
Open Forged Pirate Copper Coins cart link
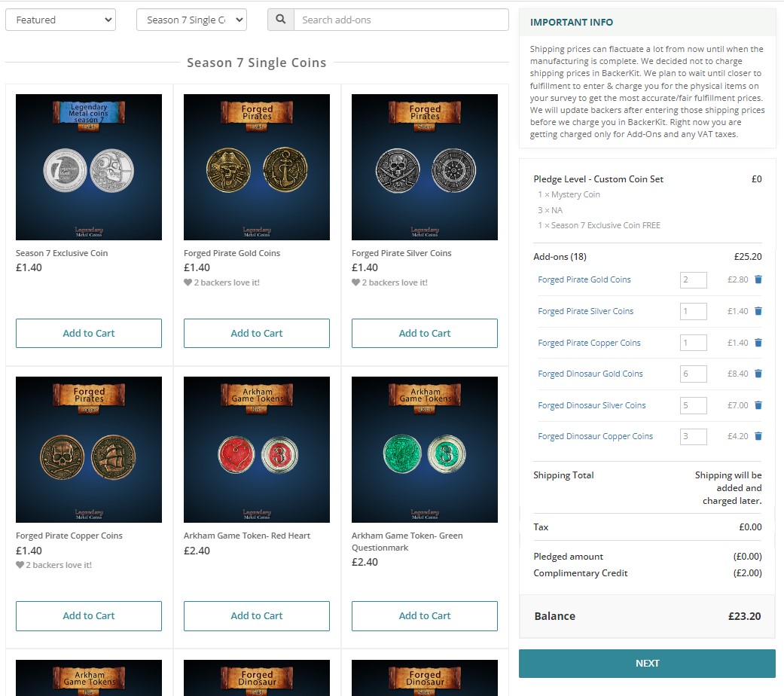(x=589, y=343)
